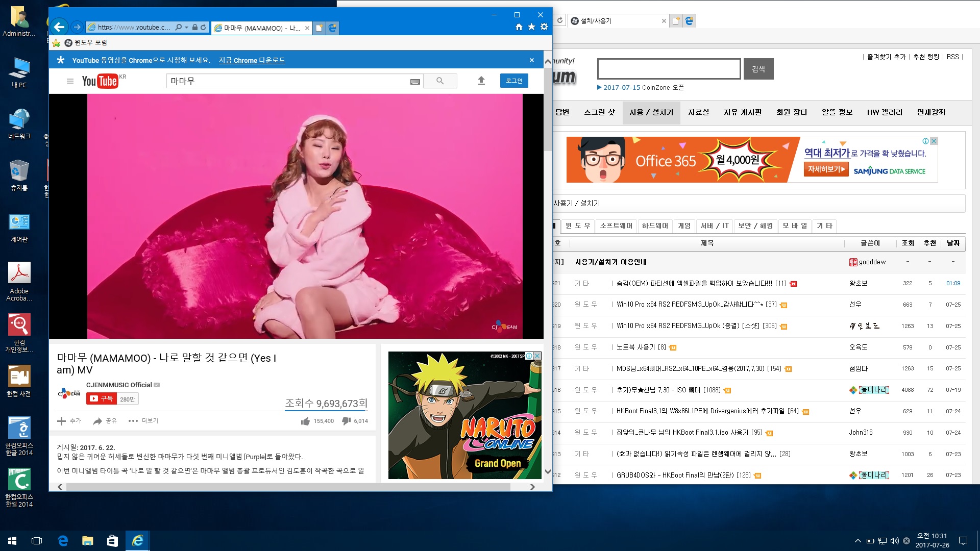Open 사용 / 설치기 forum menu
Image resolution: width=980 pixels, height=551 pixels.
[651, 112]
